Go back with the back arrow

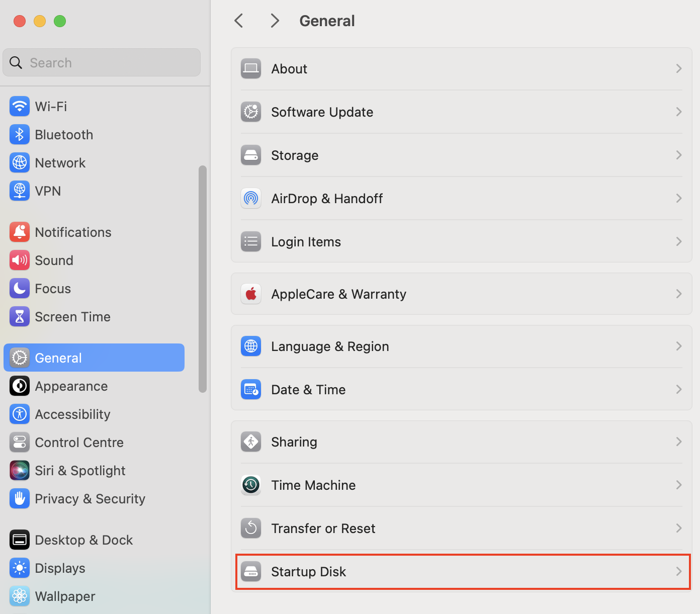239,21
